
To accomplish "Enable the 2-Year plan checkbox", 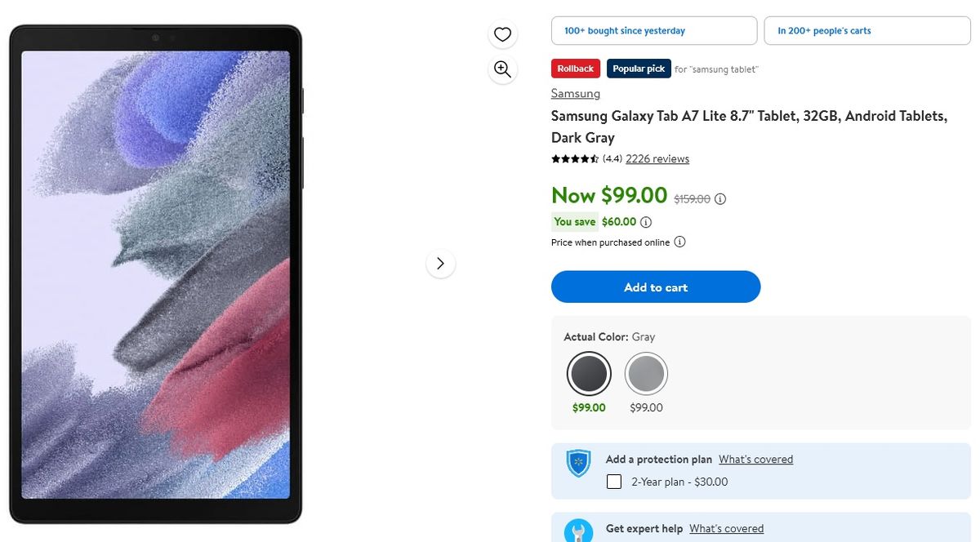I will point(613,482).
